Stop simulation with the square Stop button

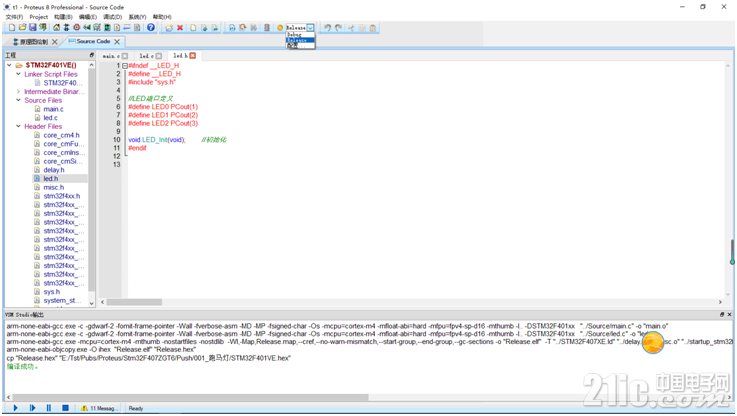click(x=65, y=408)
